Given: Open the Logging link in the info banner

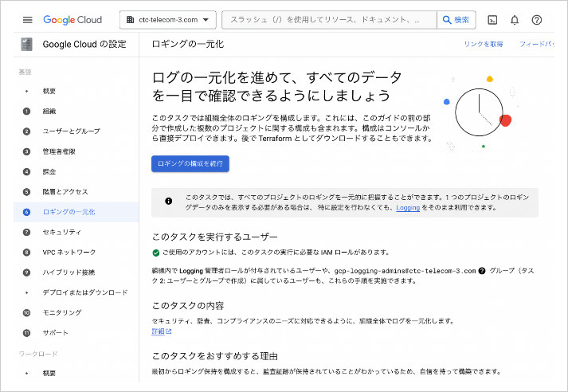Looking at the screenshot, I should 408,208.
